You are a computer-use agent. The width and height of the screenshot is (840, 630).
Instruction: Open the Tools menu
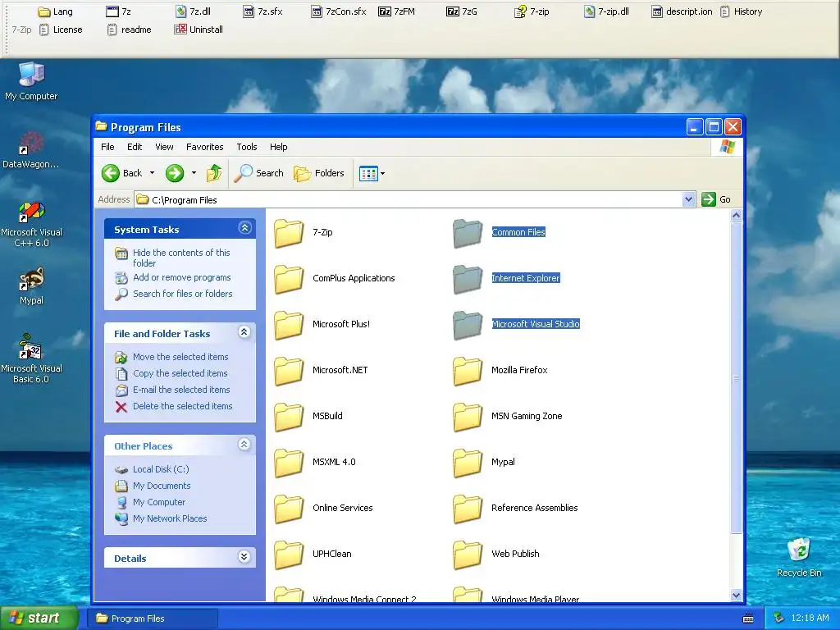click(247, 147)
